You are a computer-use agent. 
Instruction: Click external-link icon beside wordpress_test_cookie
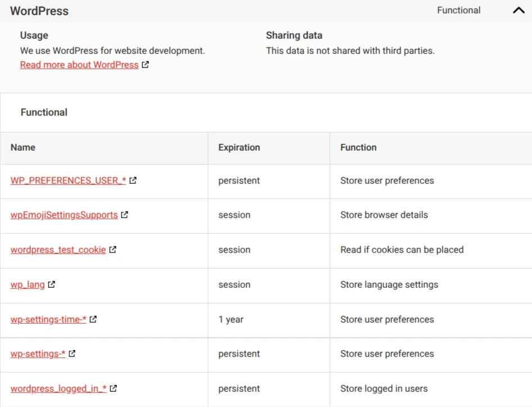coord(113,250)
